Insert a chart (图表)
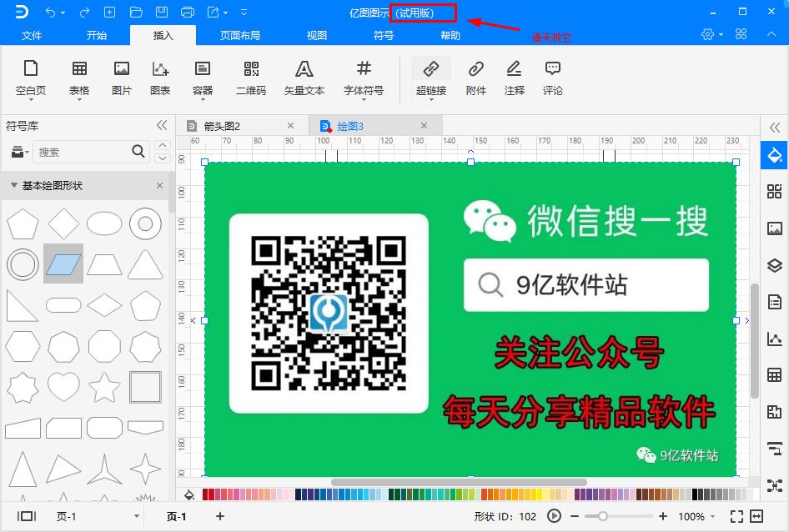This screenshot has height=532, width=789. (x=160, y=78)
